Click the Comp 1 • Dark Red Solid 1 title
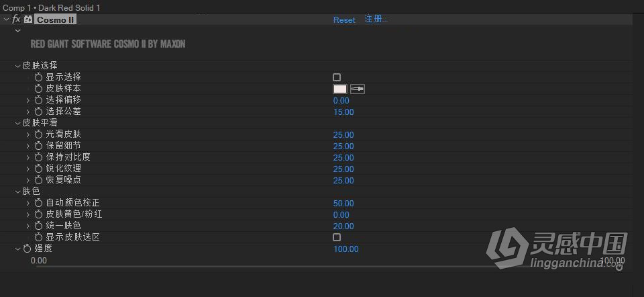644x297 pixels. 52,8
